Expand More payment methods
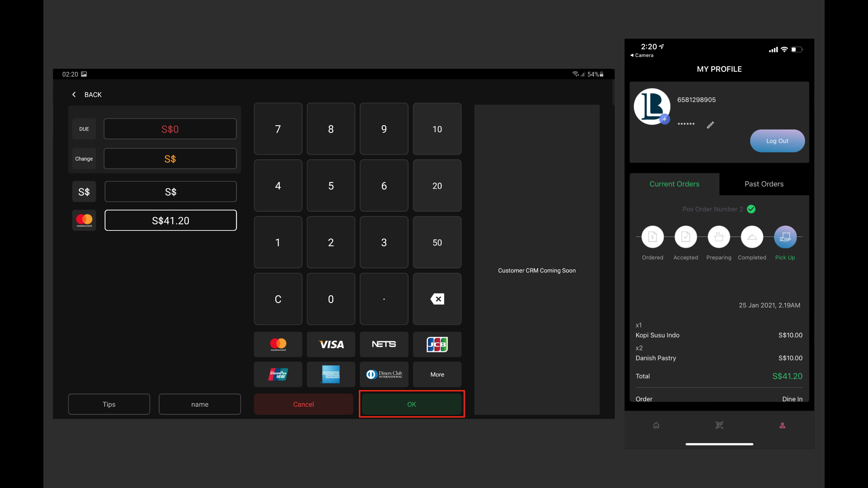 pos(437,374)
